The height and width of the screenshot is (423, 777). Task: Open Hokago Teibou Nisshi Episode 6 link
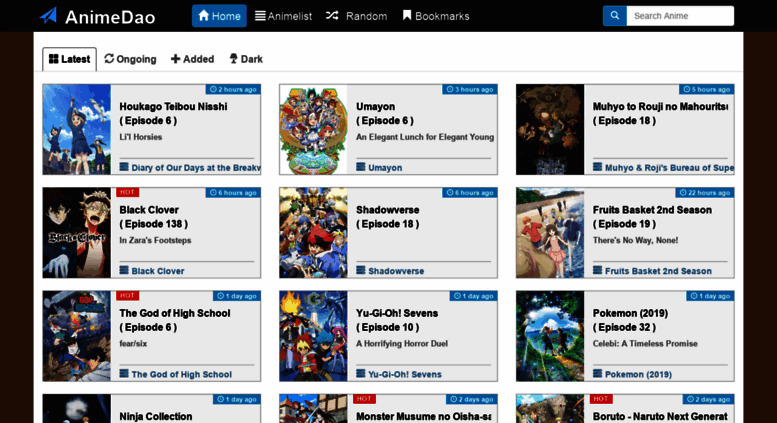[173, 113]
